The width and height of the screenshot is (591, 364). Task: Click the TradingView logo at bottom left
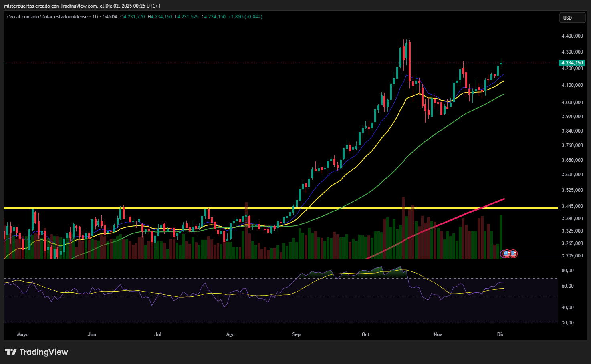click(x=36, y=352)
